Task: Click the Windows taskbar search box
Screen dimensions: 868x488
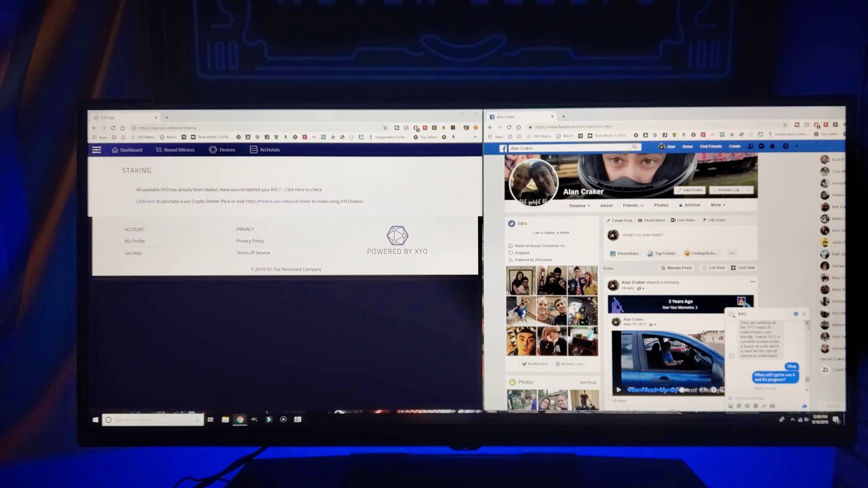Action: (153, 420)
